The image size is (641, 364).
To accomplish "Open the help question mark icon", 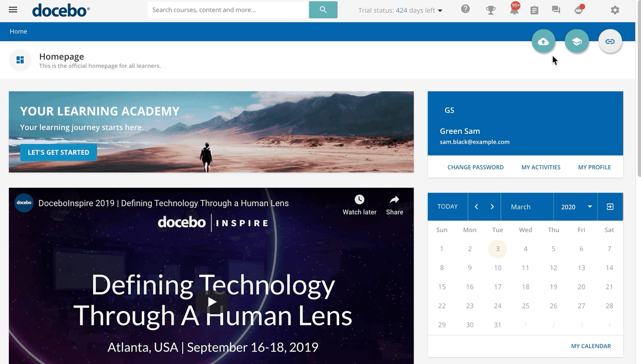I will (x=465, y=9).
